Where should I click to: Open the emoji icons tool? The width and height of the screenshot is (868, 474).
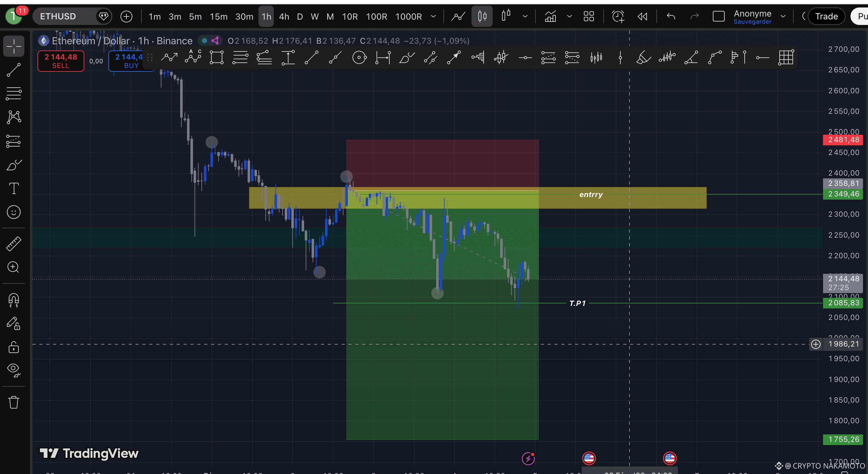[14, 212]
